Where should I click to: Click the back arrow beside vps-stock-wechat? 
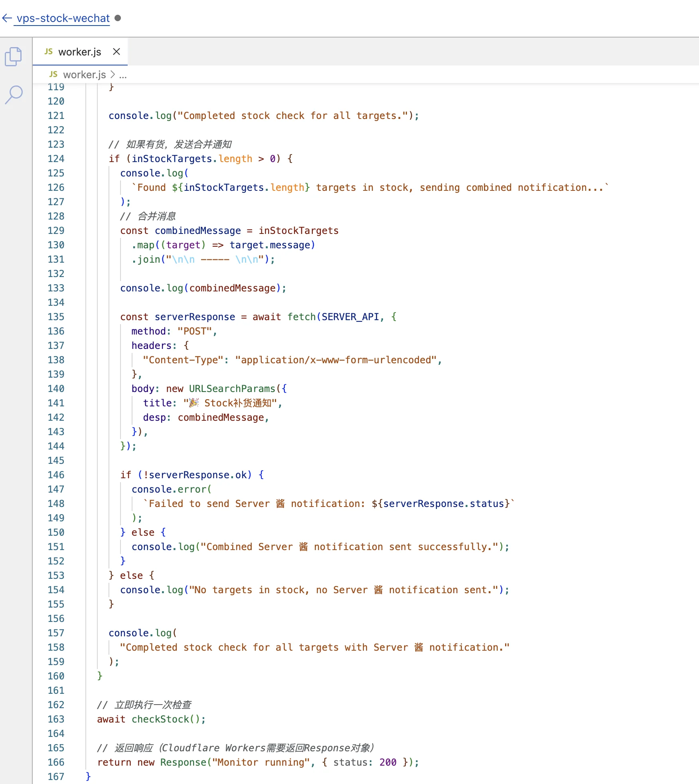point(7,18)
